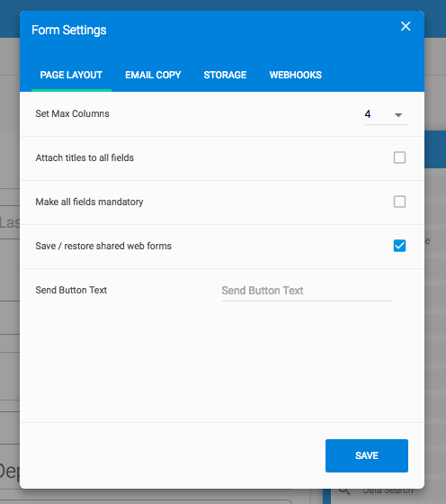
Task: Close the Form Settings dialog
Action: point(406,26)
